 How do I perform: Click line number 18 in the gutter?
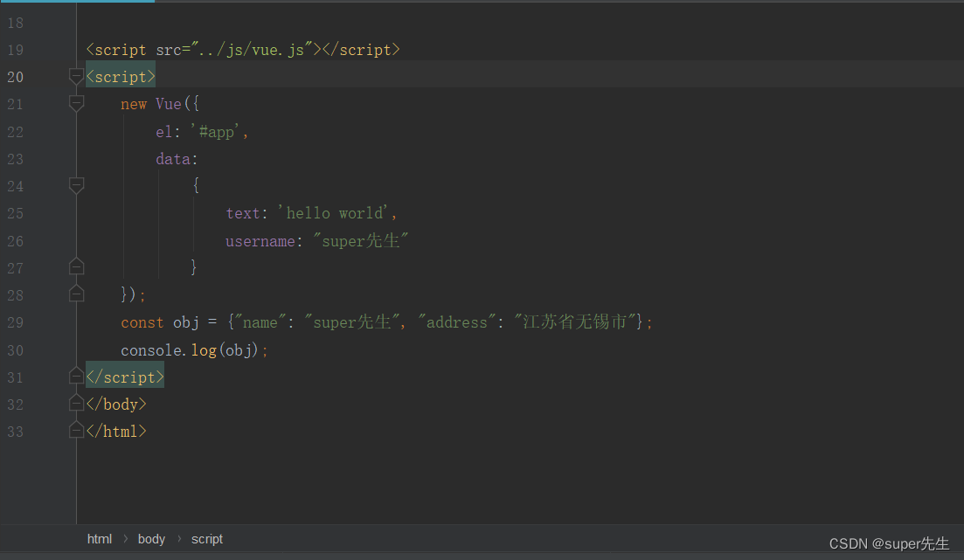coord(16,24)
